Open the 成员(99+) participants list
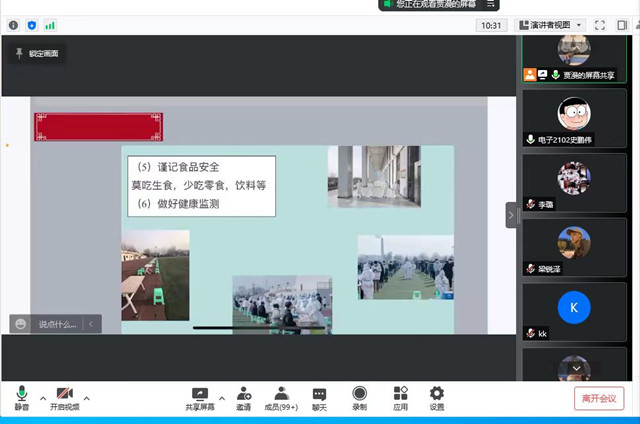This screenshot has height=424, width=640. coord(281,399)
